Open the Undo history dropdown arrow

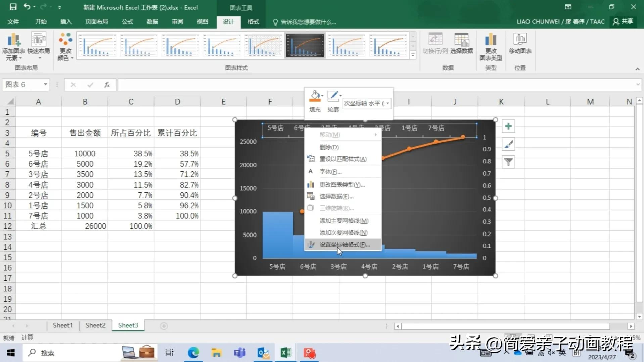click(x=34, y=7)
